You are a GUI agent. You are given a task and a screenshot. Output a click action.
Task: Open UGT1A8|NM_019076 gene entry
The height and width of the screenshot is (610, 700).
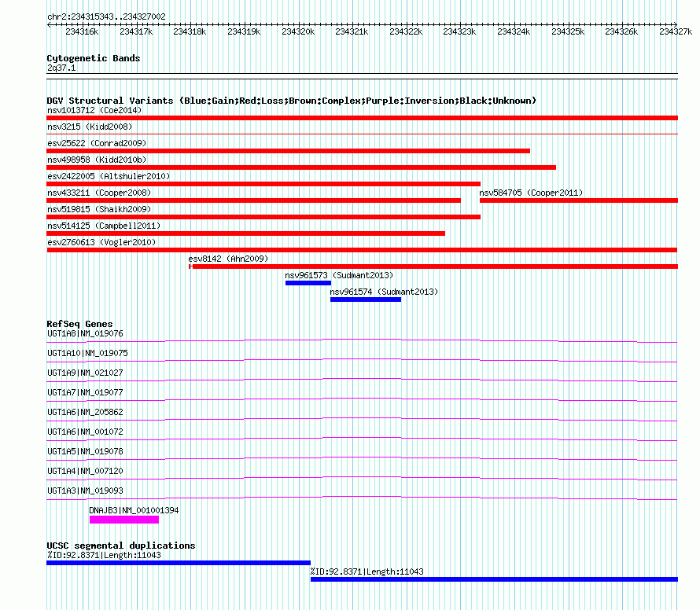click(x=85, y=334)
